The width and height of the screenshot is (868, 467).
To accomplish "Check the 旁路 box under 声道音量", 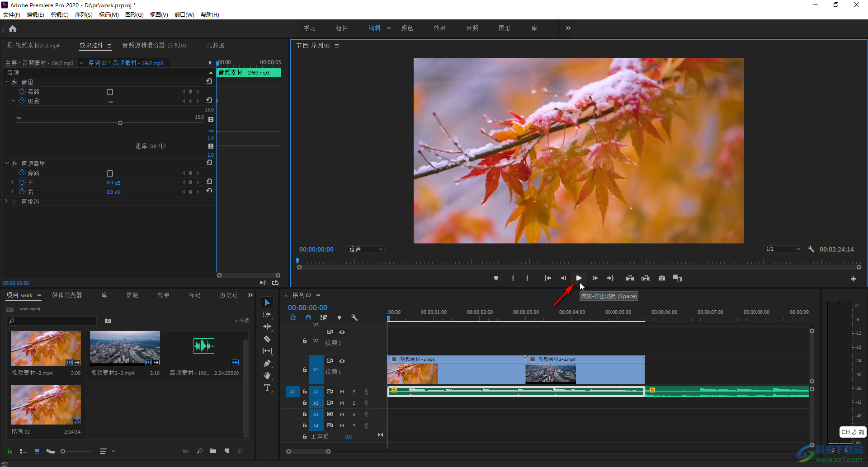I will (109, 173).
